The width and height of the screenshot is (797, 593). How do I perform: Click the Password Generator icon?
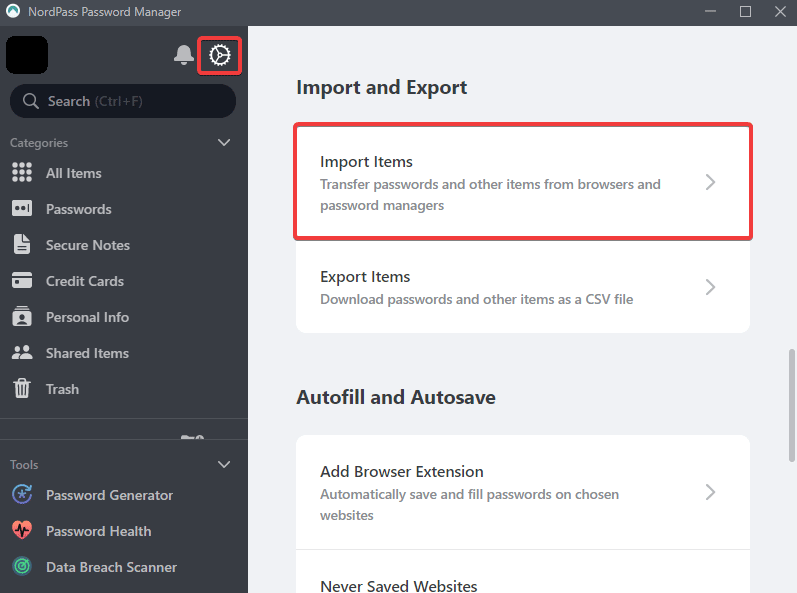(x=22, y=494)
